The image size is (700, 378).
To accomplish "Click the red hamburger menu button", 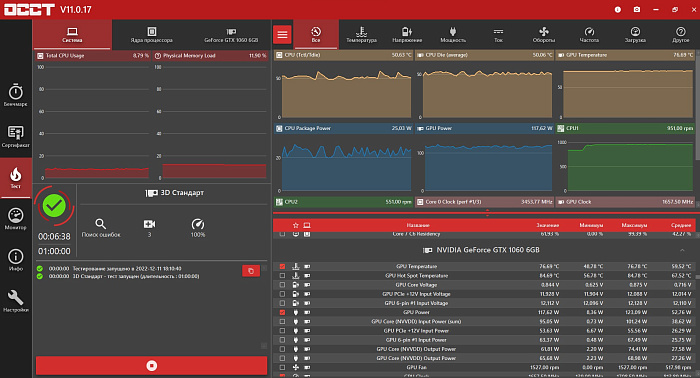I will coord(282,34).
